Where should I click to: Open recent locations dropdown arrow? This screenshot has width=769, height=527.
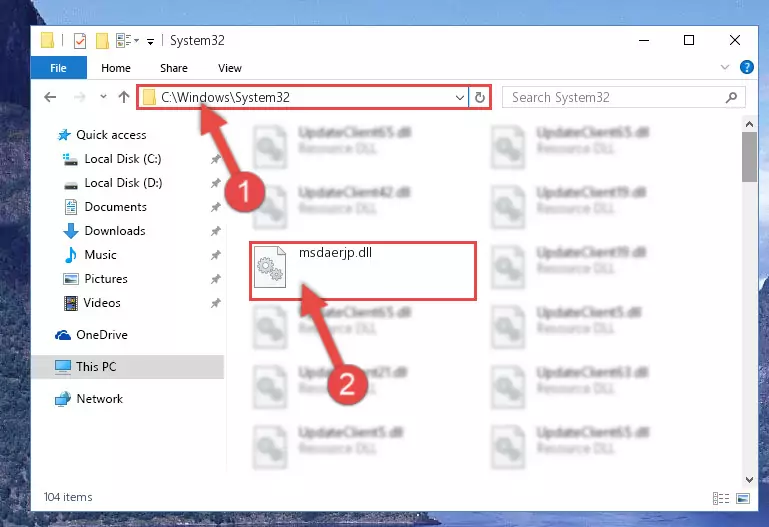click(x=103, y=97)
